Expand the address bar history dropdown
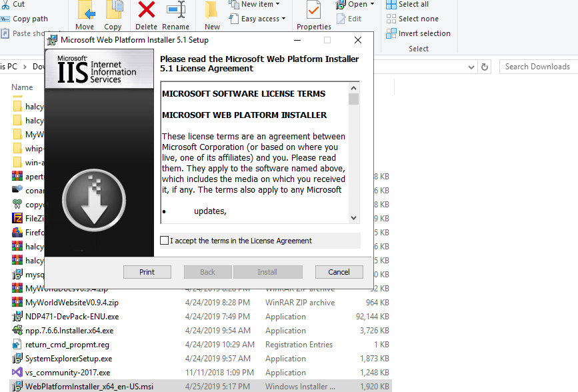 pyautogui.click(x=471, y=67)
